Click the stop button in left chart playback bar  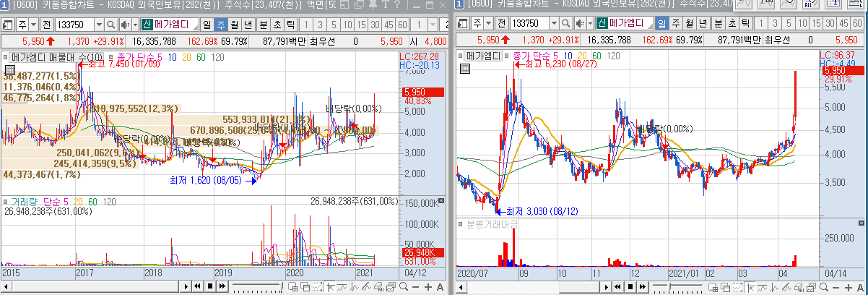click(x=210, y=286)
